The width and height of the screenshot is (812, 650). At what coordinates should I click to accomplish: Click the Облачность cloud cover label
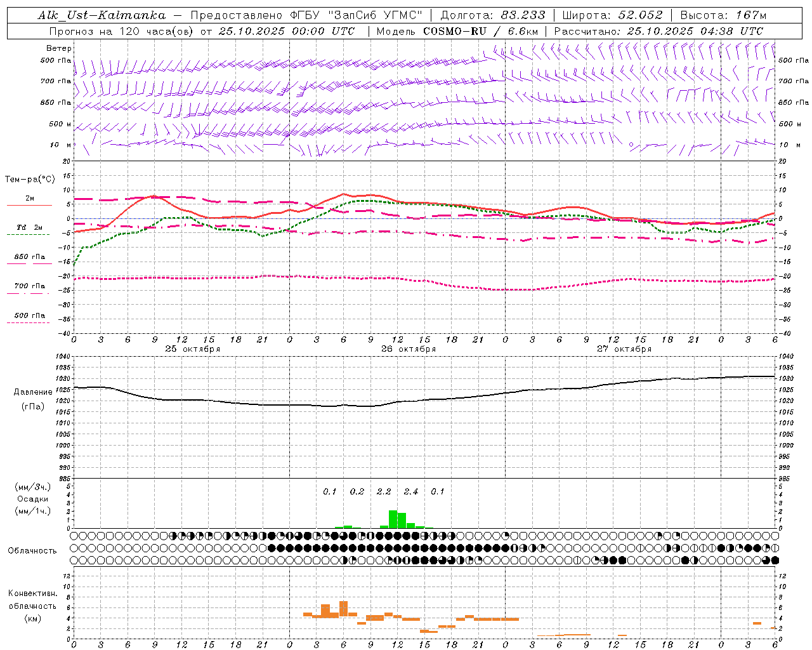32,551
